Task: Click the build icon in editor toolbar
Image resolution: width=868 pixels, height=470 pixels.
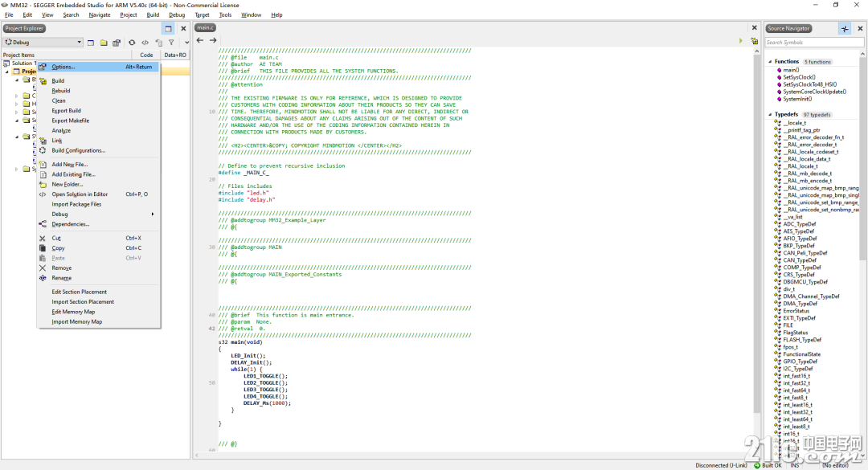Action: pos(754,41)
